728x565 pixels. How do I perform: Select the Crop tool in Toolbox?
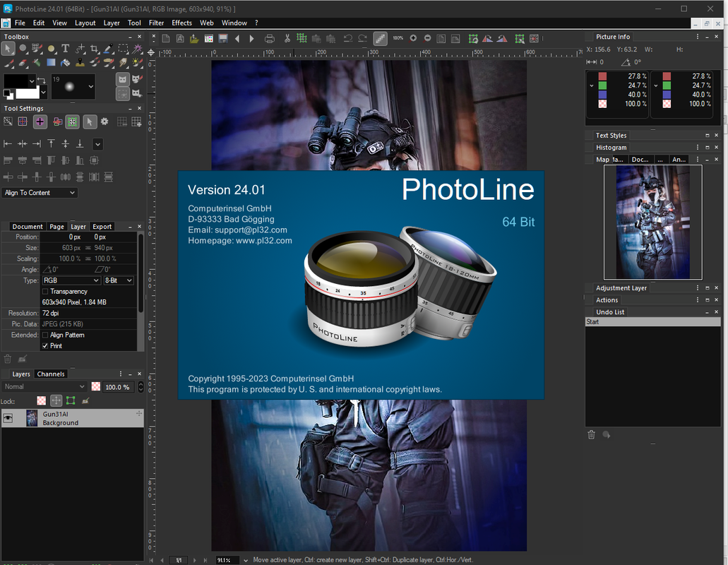point(94,48)
